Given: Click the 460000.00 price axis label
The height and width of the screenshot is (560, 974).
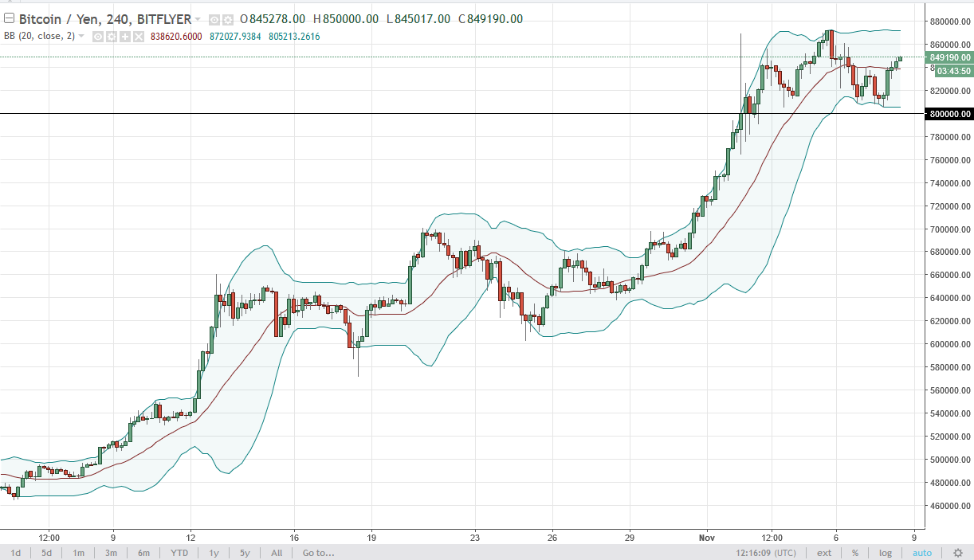Looking at the screenshot, I should [951, 506].
